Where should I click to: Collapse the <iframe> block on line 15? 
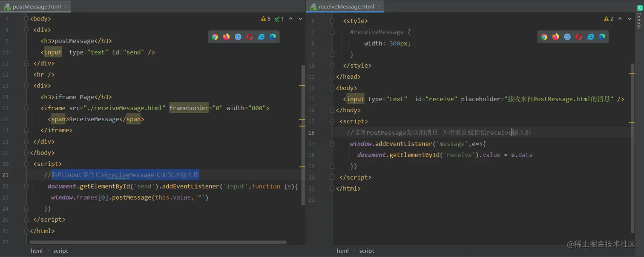26,108
